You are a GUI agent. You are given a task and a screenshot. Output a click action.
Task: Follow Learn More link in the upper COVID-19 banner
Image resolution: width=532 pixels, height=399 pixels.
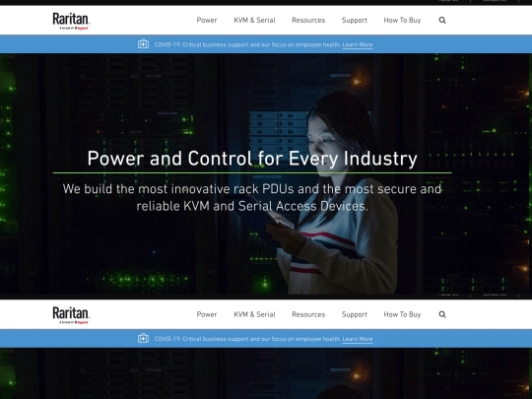point(358,44)
